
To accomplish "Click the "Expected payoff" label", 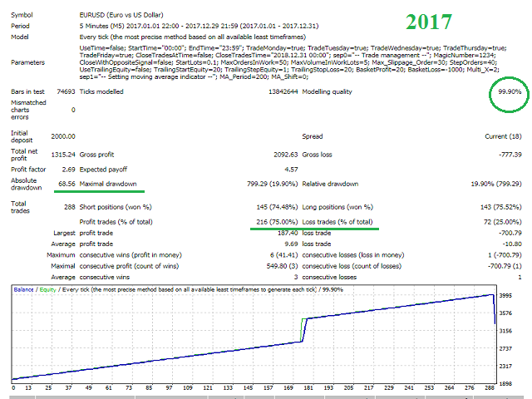I will coord(103,170).
